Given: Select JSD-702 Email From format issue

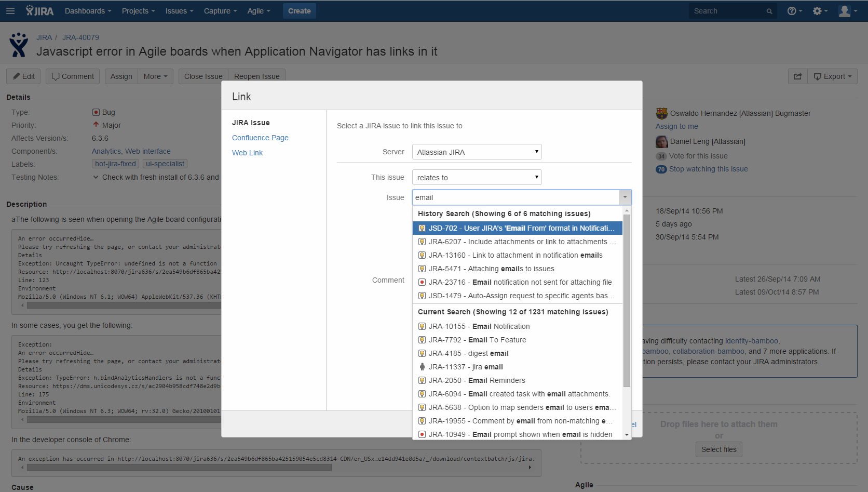Looking at the screenshot, I should [x=518, y=228].
